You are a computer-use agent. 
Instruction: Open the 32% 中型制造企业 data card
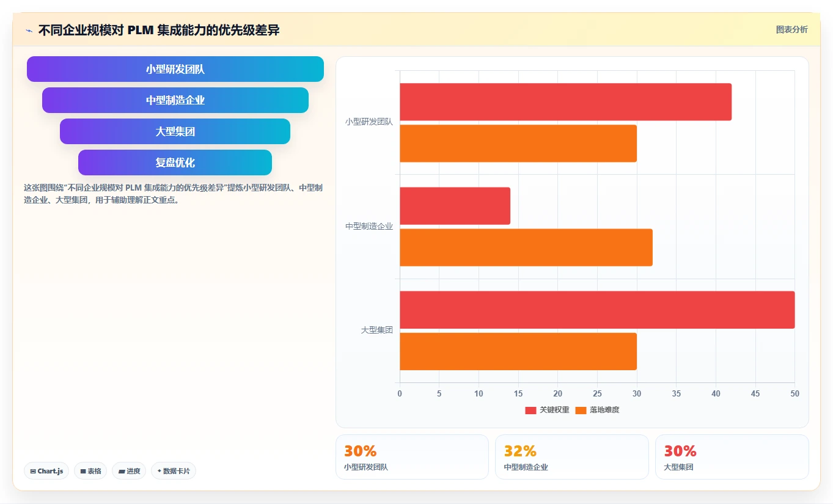[571, 457]
